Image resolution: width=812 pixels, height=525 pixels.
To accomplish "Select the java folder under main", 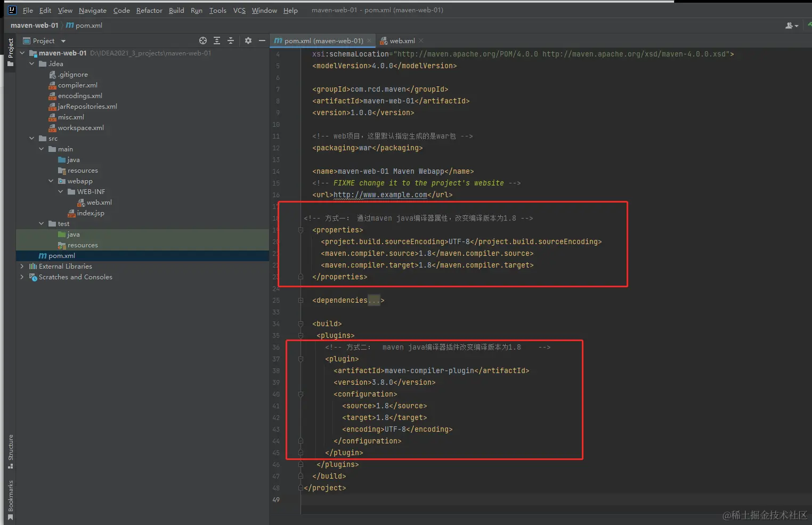I will click(69, 159).
